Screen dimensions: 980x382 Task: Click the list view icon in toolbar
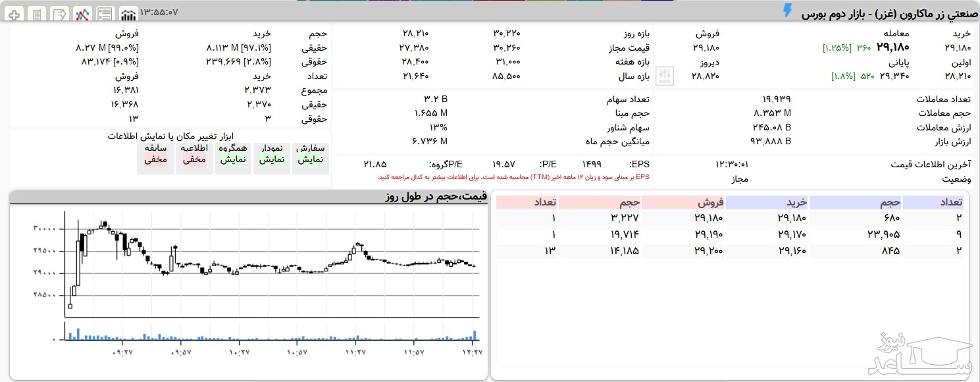tap(105, 14)
